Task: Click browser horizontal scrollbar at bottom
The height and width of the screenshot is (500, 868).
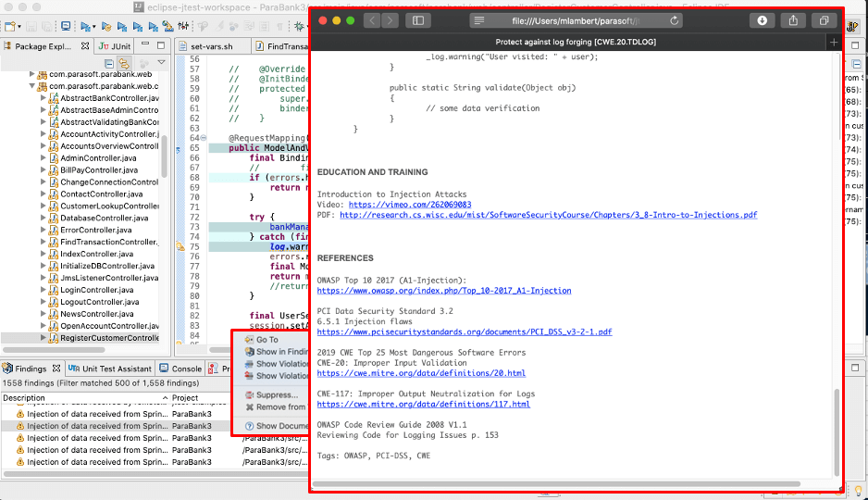Action: [x=556, y=484]
